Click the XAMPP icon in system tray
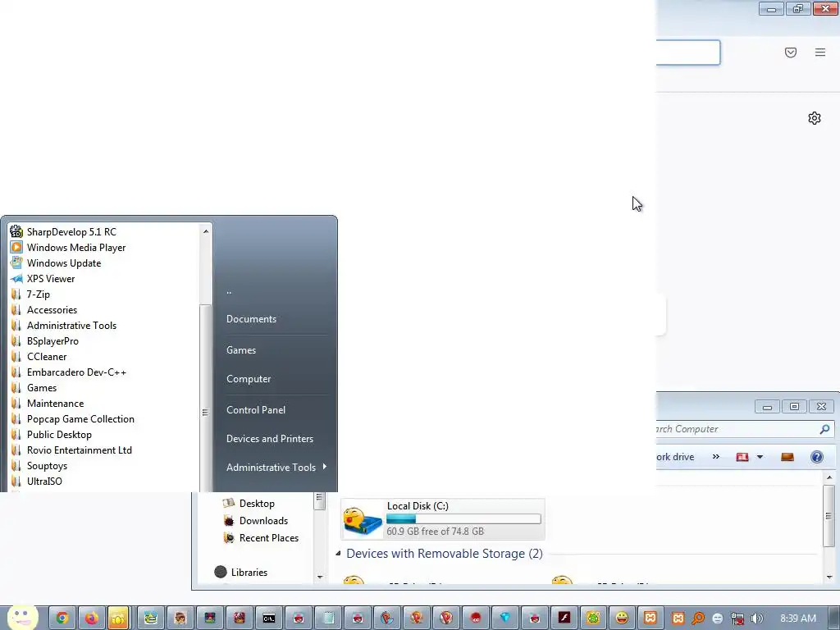Screen dimensions: 840x630 (x=678, y=619)
